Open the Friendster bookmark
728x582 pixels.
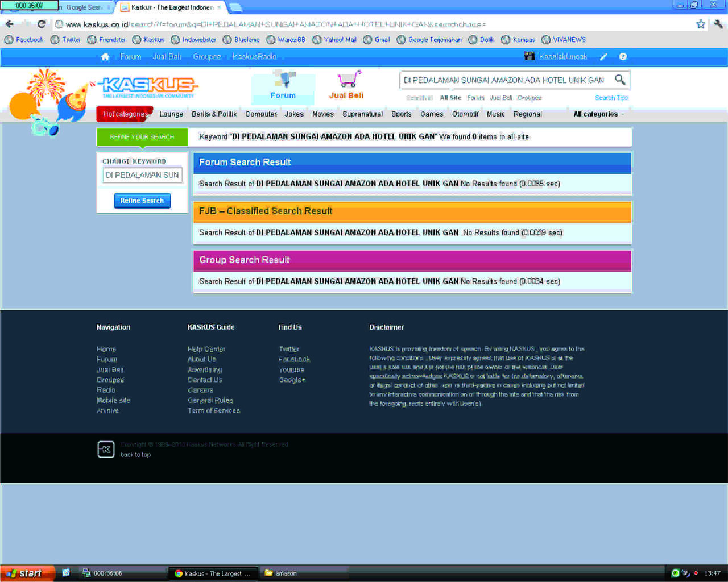[x=106, y=40]
